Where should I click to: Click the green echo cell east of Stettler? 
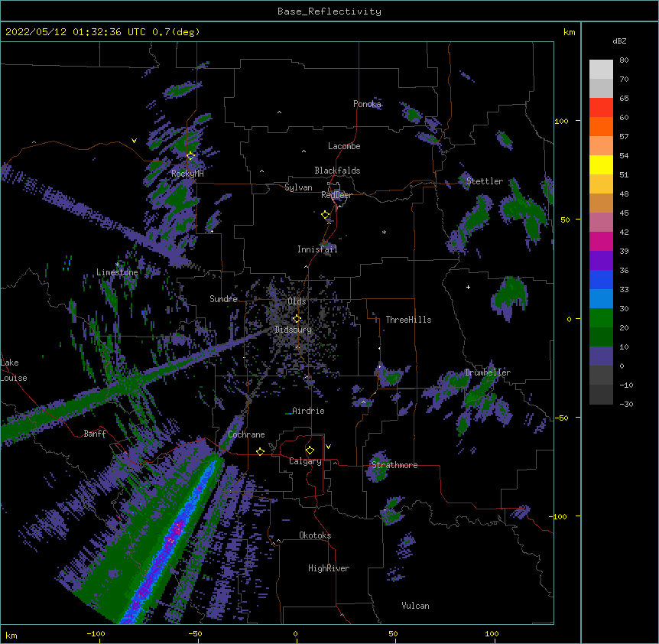pos(524,210)
